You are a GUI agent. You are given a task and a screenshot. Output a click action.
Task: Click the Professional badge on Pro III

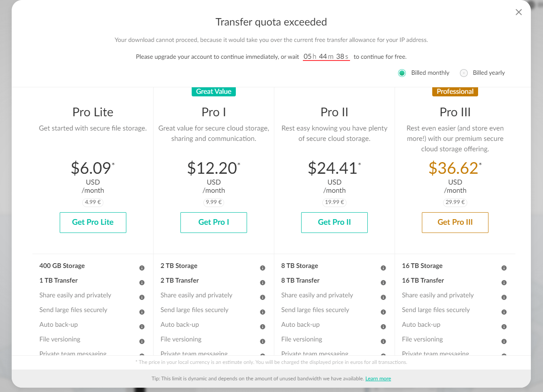point(455,91)
